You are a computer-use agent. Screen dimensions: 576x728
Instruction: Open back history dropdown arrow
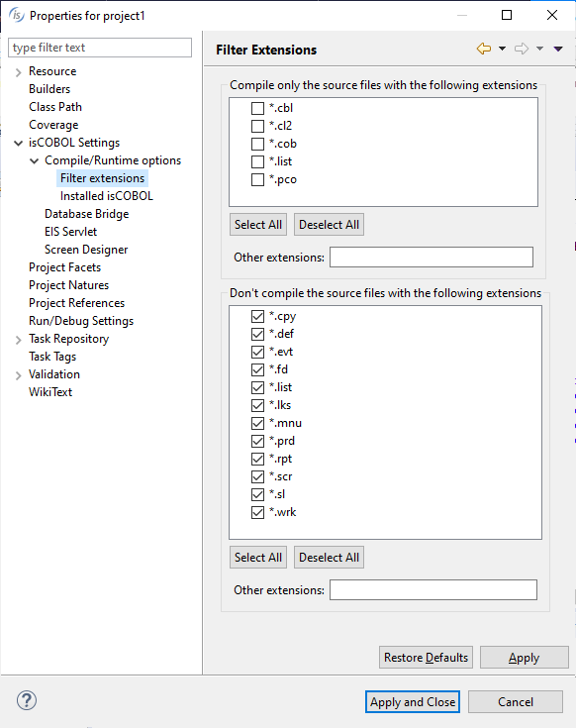(502, 49)
